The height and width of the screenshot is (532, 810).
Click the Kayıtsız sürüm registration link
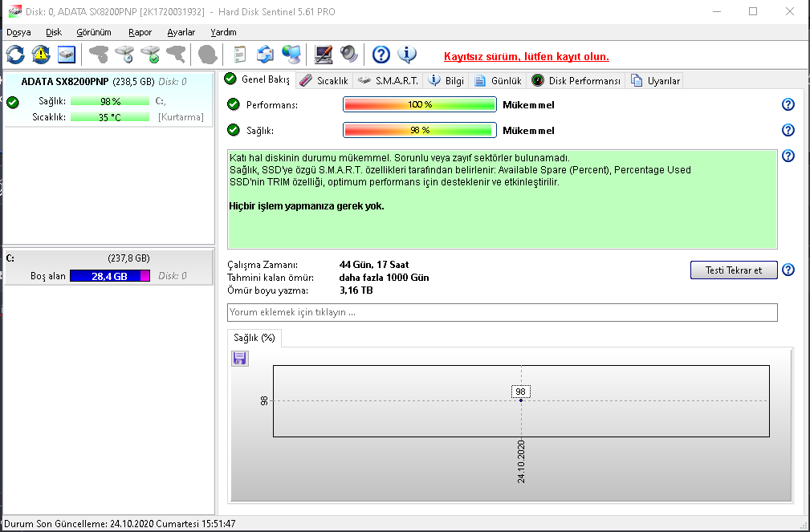click(527, 56)
